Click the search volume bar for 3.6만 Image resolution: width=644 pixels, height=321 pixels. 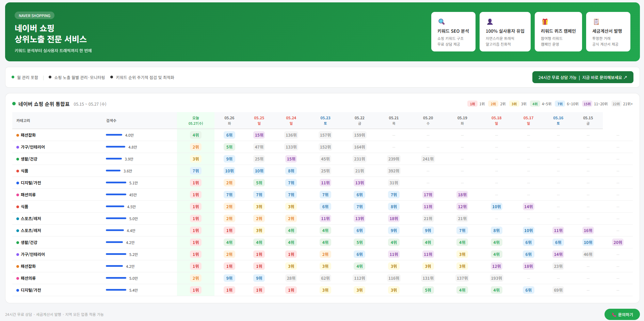pos(113,171)
